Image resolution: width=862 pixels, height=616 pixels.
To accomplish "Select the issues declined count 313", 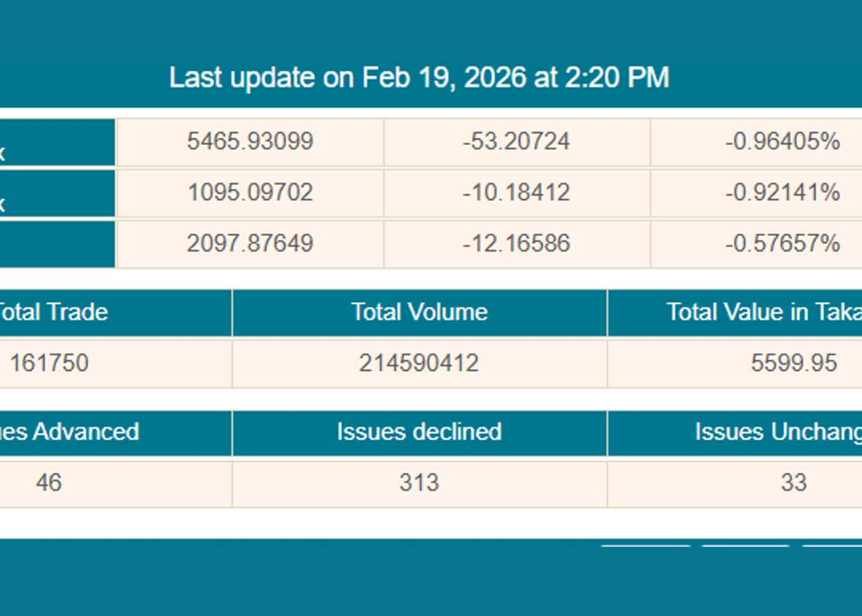I will tap(419, 483).
